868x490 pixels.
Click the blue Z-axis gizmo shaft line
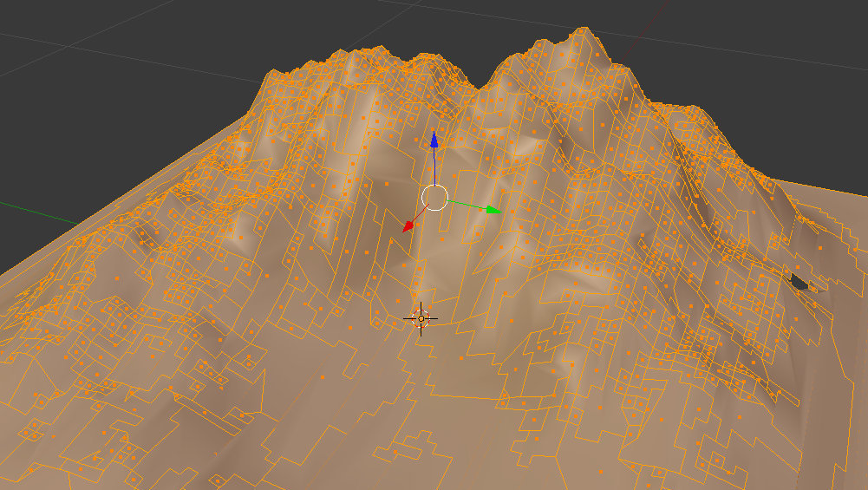point(434,167)
